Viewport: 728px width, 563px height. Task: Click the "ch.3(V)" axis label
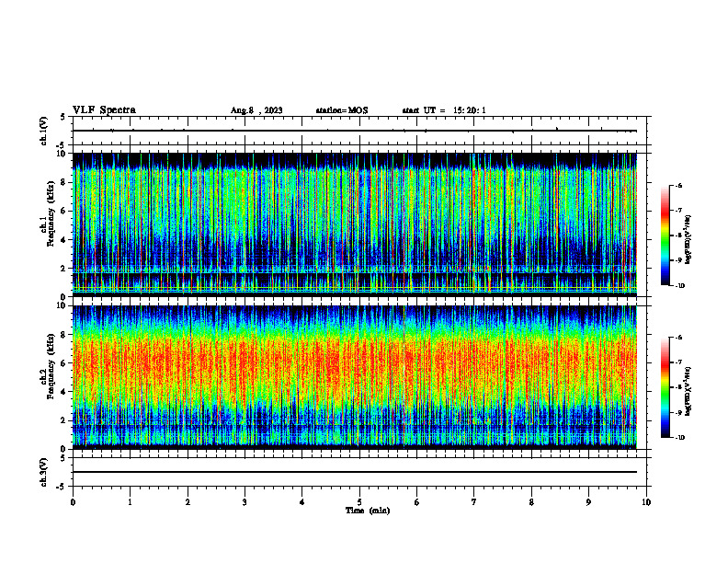(44, 472)
